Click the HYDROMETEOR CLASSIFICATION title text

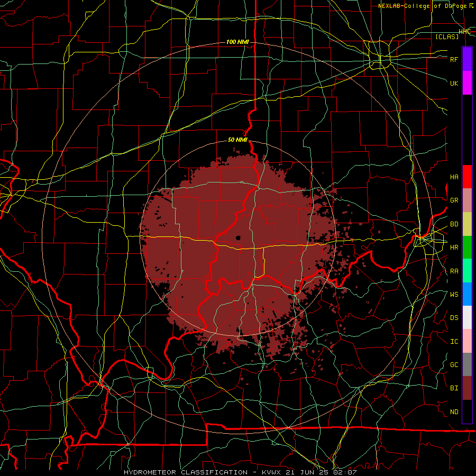(x=186, y=472)
